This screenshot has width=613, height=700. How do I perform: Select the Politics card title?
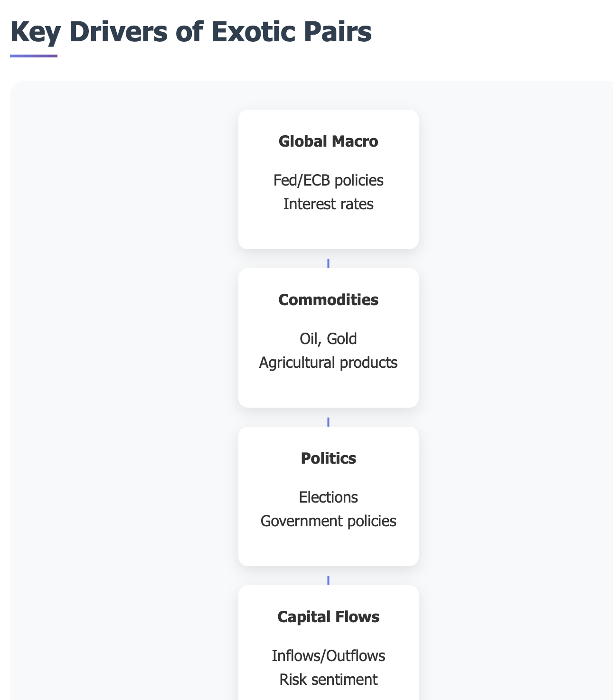coord(329,458)
